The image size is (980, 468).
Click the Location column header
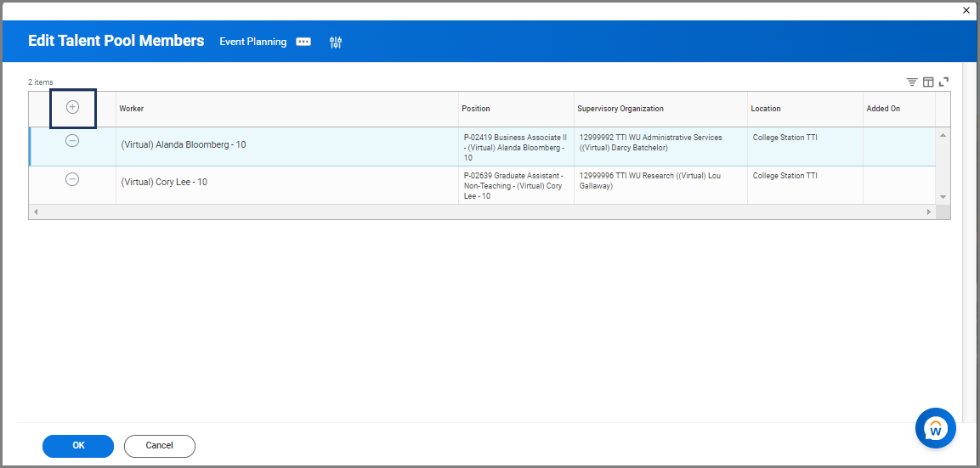766,109
